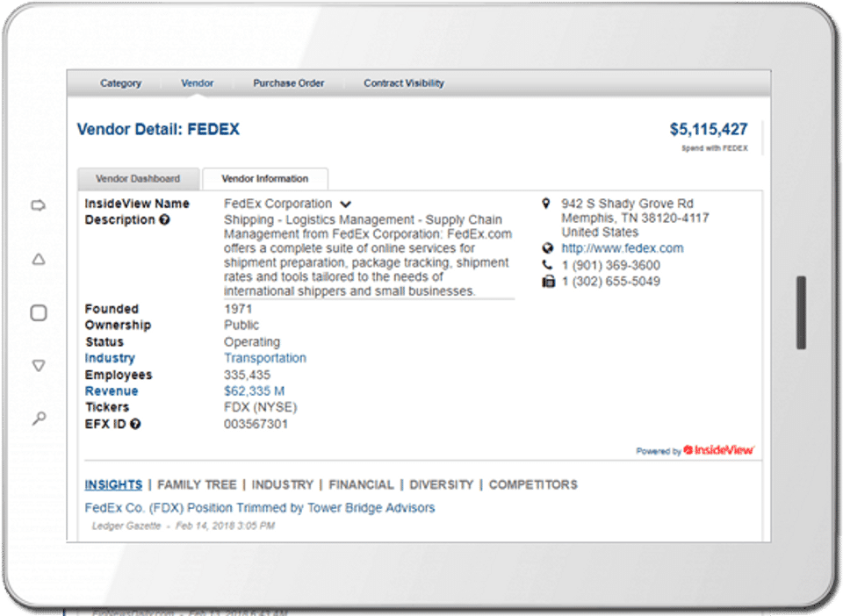Tap the tablet back arrow button
This screenshot has width=843, height=616.
click(38, 205)
